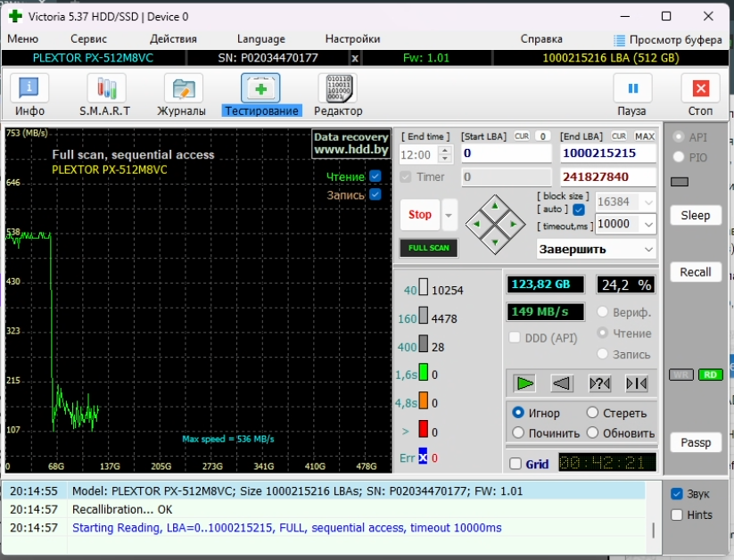Image resolution: width=734 pixels, height=560 pixels.
Task: Click the FULL SCAN button
Action: (428, 248)
